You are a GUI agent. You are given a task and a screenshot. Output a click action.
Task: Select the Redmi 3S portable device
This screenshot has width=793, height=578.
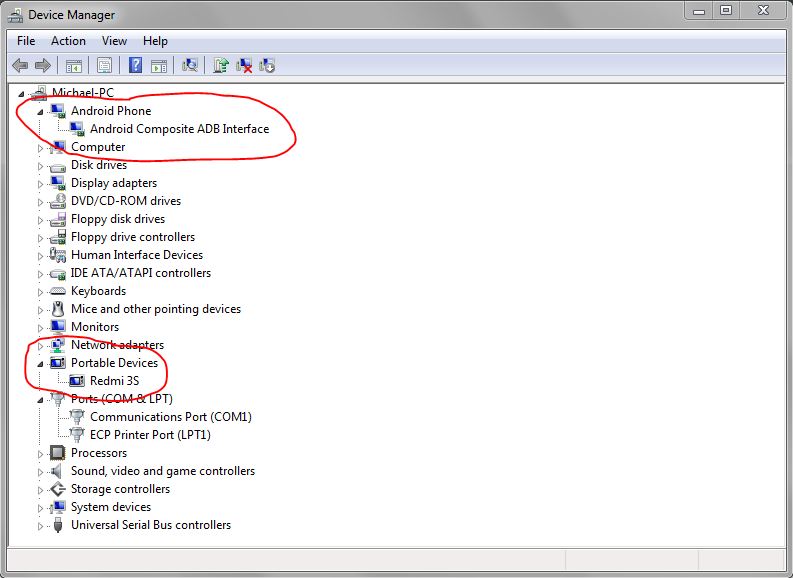(x=113, y=381)
